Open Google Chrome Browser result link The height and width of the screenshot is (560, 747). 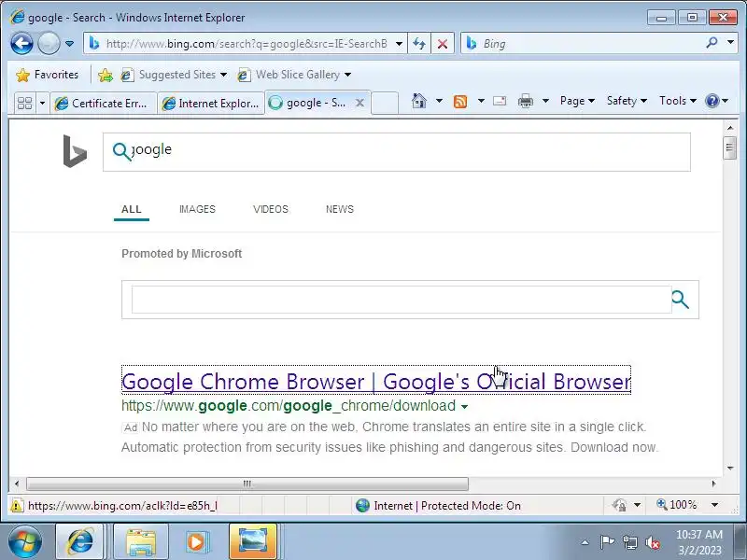pos(376,381)
